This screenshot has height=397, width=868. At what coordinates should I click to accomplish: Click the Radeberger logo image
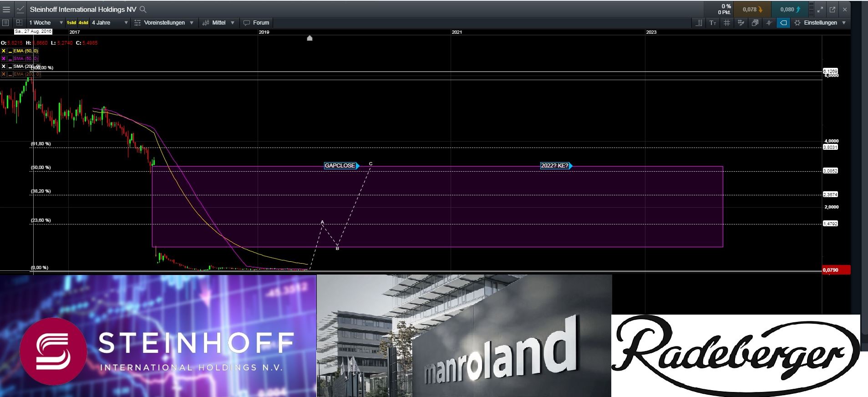point(736,356)
